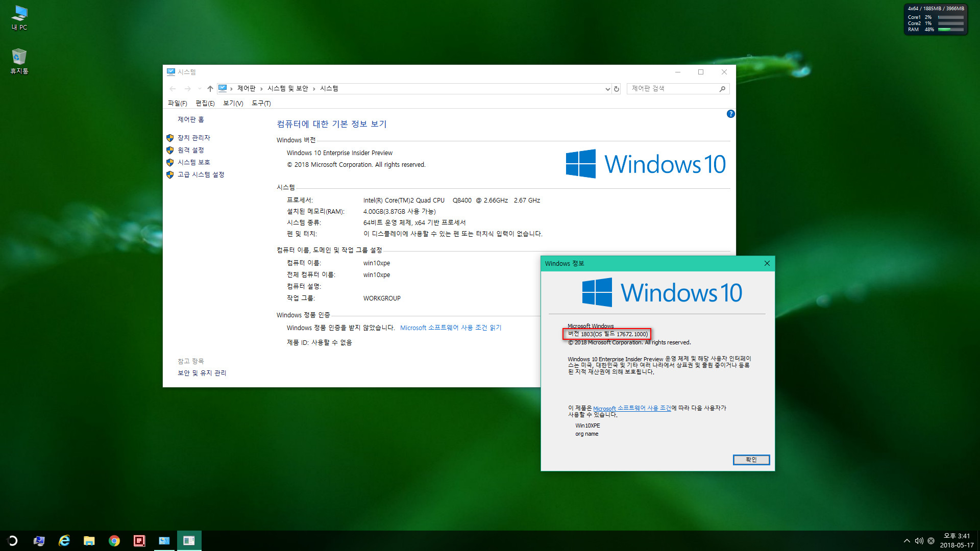Click license terms link in Windows 정보 dialog

[x=632, y=408]
